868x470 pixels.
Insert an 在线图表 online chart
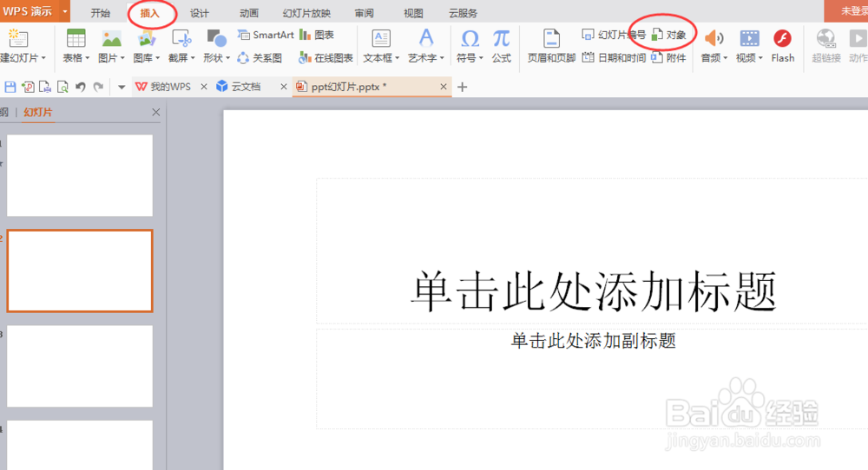pos(326,57)
